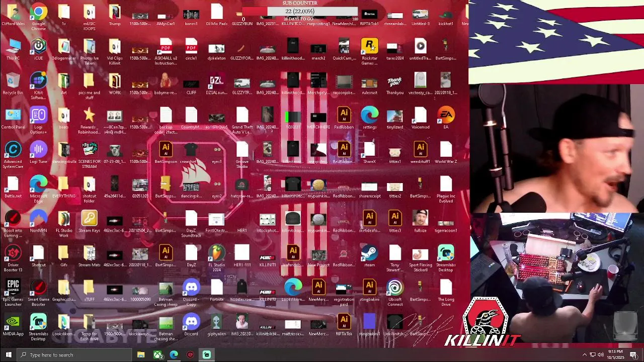Viewport: 644px width, 362px height.
Task: Select the Ubisoft Connect icon
Action: [x=395, y=292]
